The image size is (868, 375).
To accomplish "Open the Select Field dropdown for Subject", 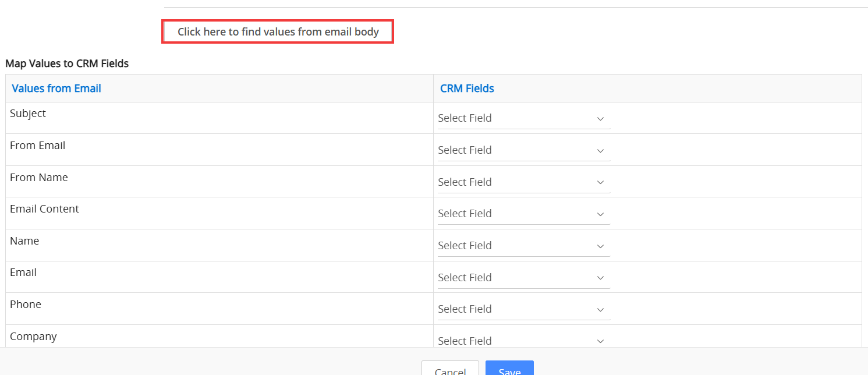I will coord(523,118).
